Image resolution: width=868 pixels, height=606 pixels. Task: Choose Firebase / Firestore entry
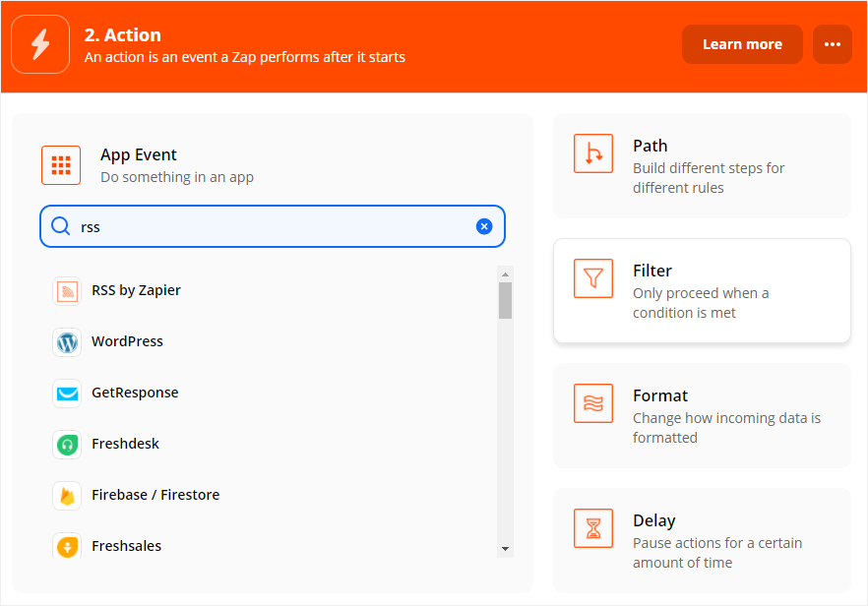click(x=155, y=495)
